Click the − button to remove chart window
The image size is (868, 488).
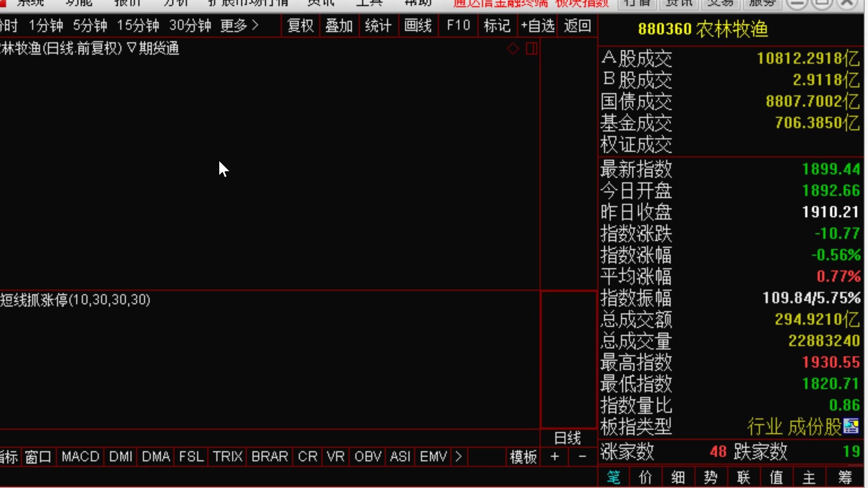tap(583, 457)
